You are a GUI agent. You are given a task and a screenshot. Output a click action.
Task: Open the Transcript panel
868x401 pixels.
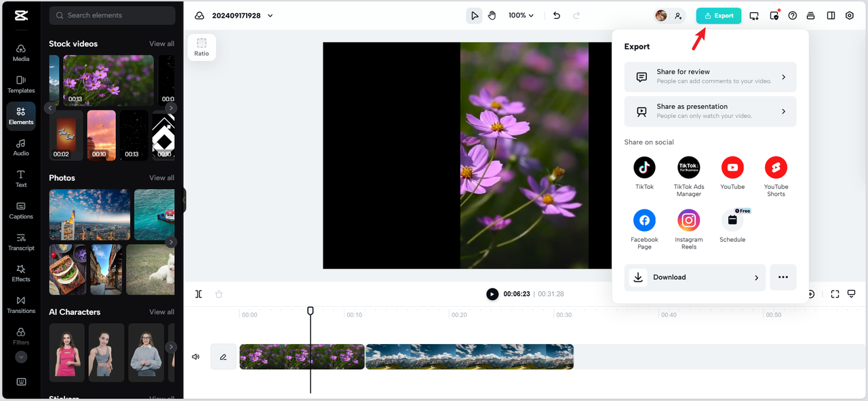pos(21,242)
